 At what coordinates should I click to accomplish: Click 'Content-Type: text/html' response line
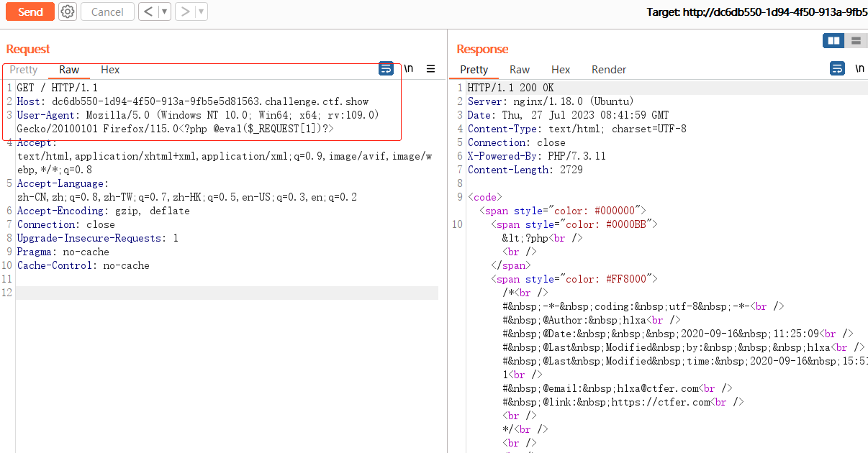click(577, 129)
